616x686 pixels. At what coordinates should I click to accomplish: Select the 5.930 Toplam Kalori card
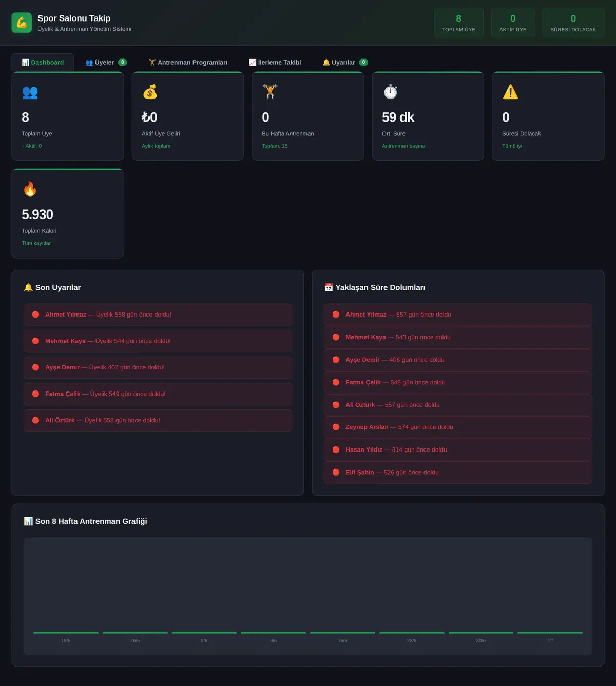click(68, 213)
